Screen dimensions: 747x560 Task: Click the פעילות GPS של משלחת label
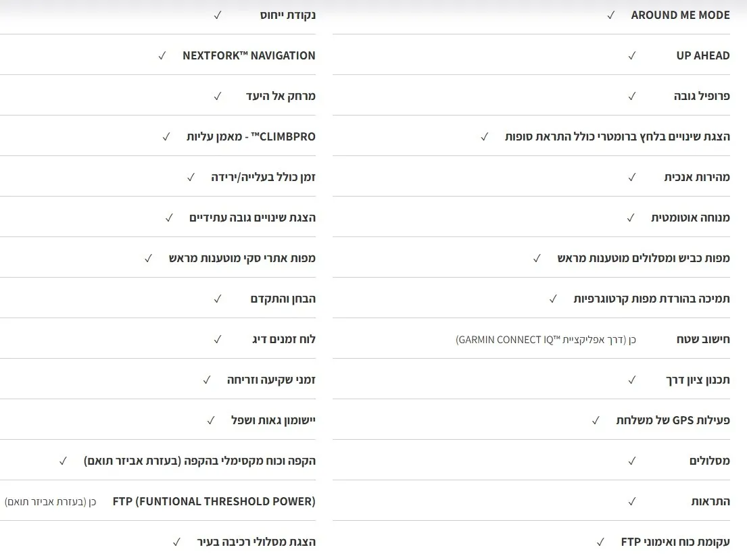coord(673,420)
